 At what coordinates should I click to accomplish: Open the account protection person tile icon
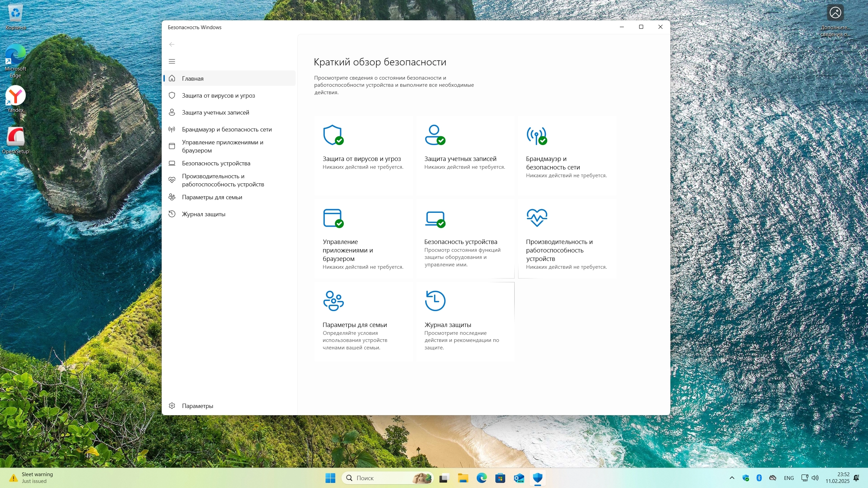[435, 135]
